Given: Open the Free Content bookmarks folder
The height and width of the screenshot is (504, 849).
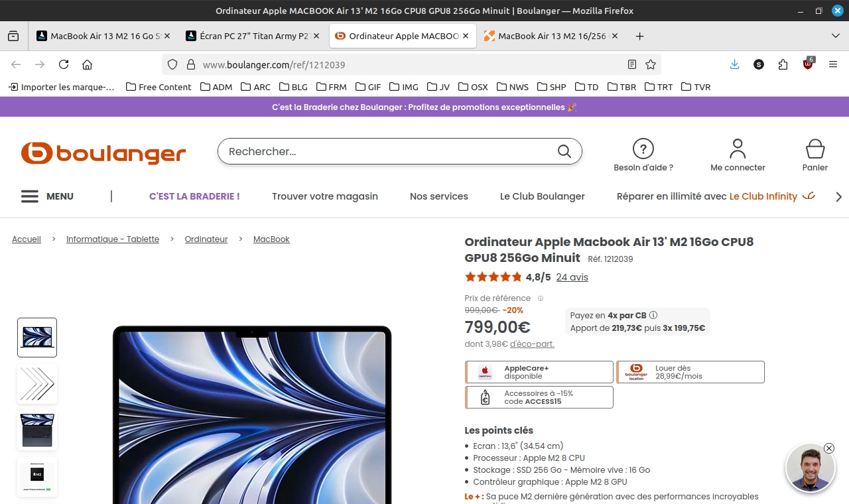Looking at the screenshot, I should 159,87.
